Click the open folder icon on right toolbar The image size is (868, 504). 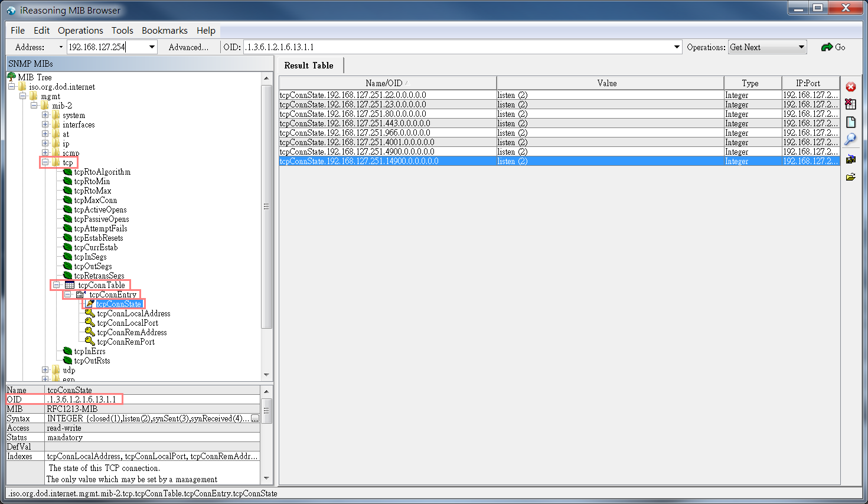850,176
